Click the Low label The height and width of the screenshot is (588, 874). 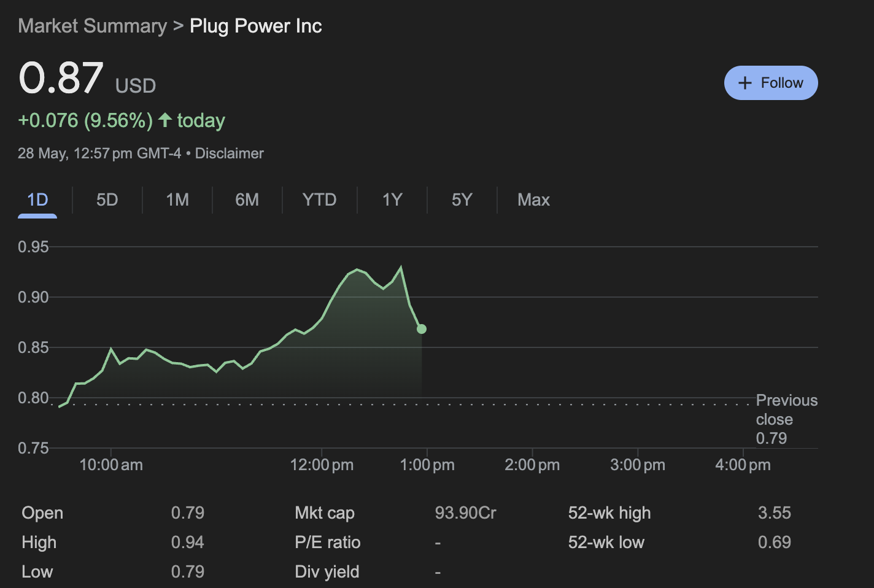(37, 571)
